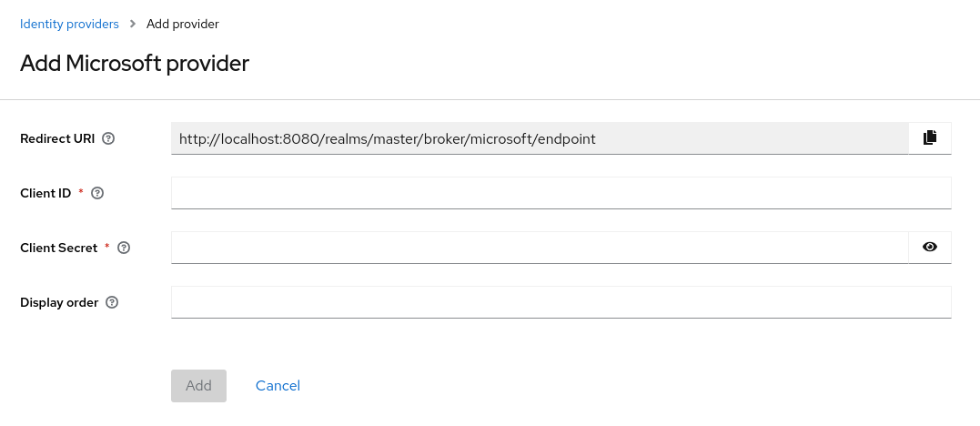Viewport: 980px width, 426px height.
Task: Click the Client ID label text
Action: (46, 194)
